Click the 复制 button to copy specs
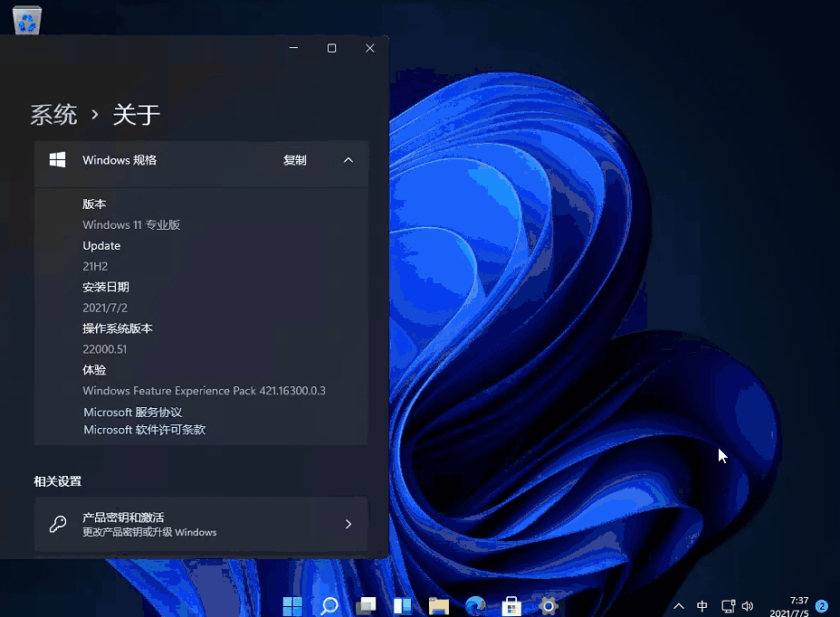Viewport: 840px width, 617px height. [294, 159]
